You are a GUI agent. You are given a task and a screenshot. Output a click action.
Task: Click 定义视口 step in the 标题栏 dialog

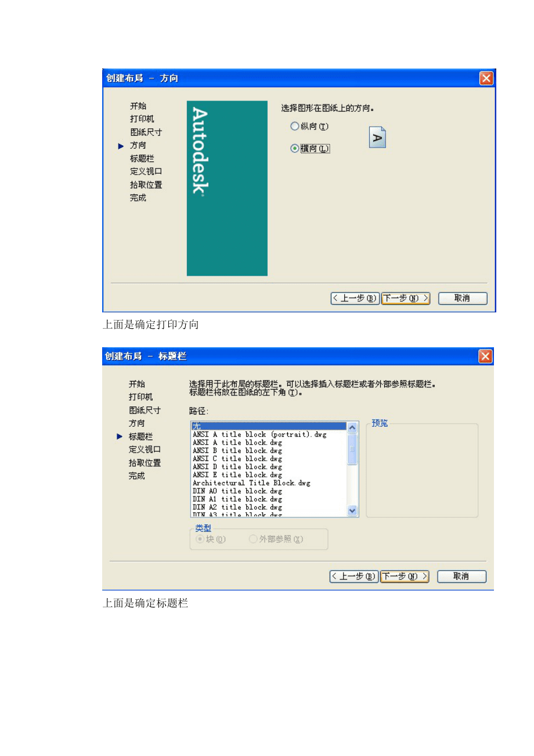click(145, 449)
